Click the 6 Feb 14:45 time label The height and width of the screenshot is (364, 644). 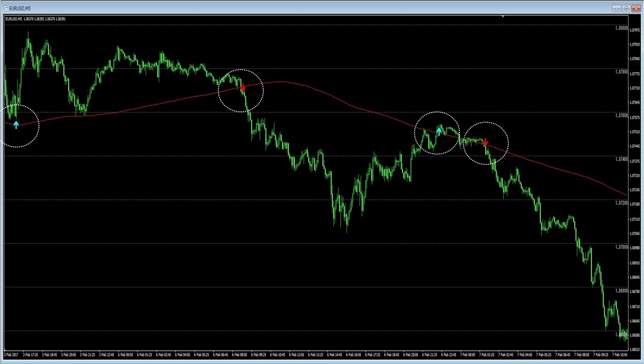pyautogui.click(x=335, y=355)
